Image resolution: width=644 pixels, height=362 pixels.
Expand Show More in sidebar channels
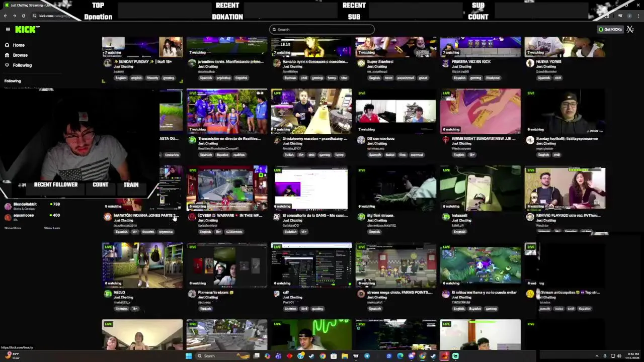click(x=13, y=228)
